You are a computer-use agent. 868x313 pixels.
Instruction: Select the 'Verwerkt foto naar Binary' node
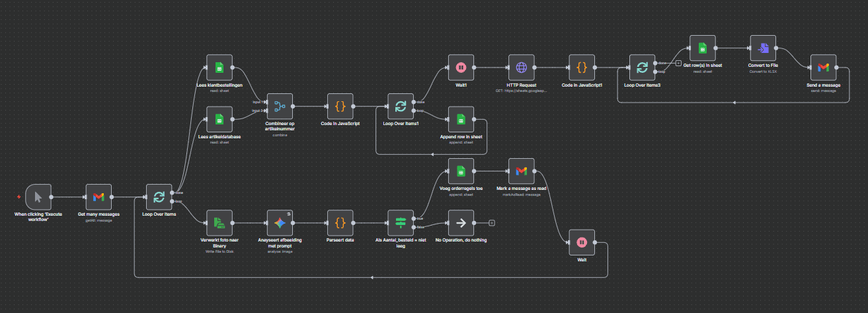pyautogui.click(x=219, y=223)
